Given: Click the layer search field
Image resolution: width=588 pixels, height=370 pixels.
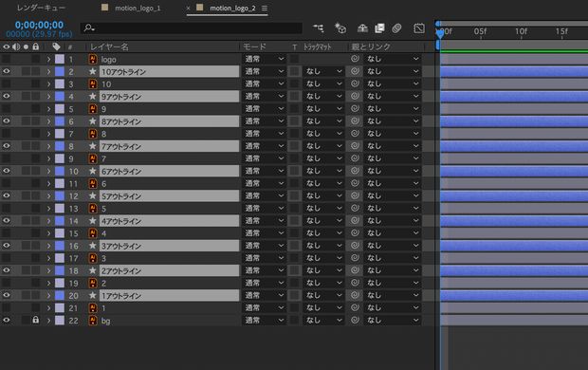Looking at the screenshot, I should pos(192,28).
